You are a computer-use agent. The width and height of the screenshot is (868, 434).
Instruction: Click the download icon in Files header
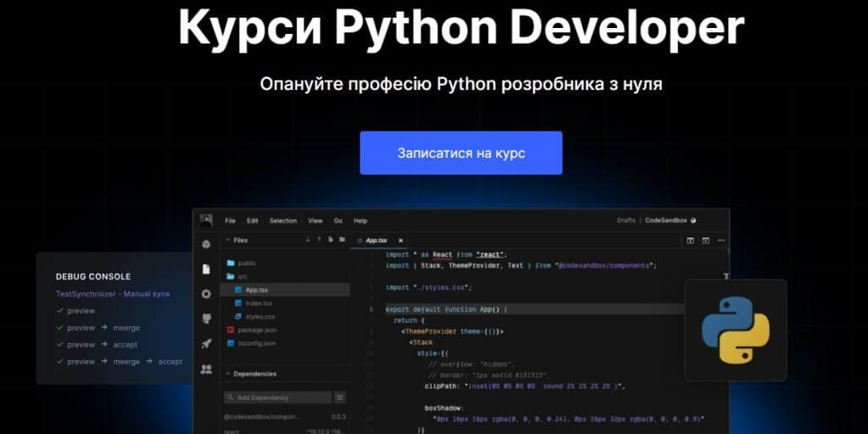(x=308, y=240)
